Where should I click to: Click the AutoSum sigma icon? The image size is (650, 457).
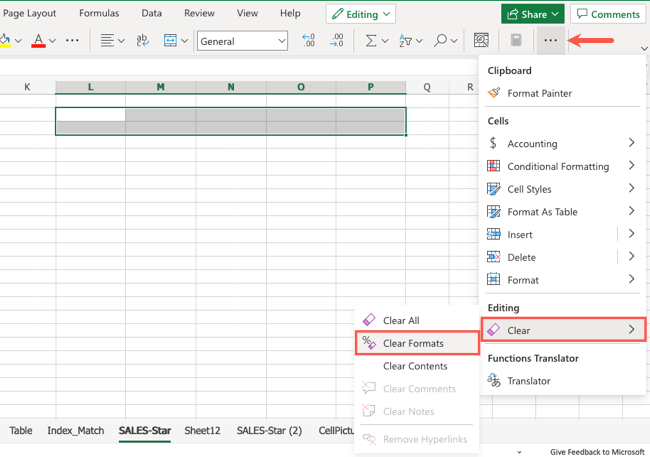click(x=371, y=41)
